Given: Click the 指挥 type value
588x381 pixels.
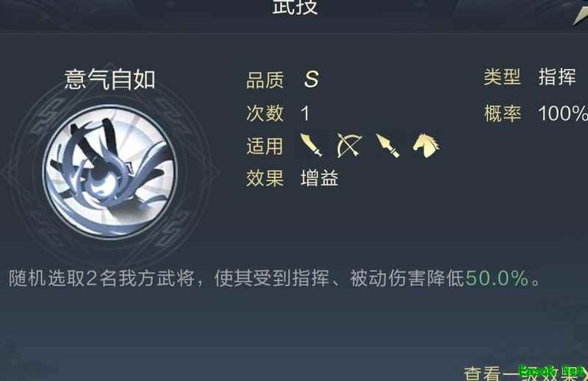Looking at the screenshot, I should coord(557,77).
